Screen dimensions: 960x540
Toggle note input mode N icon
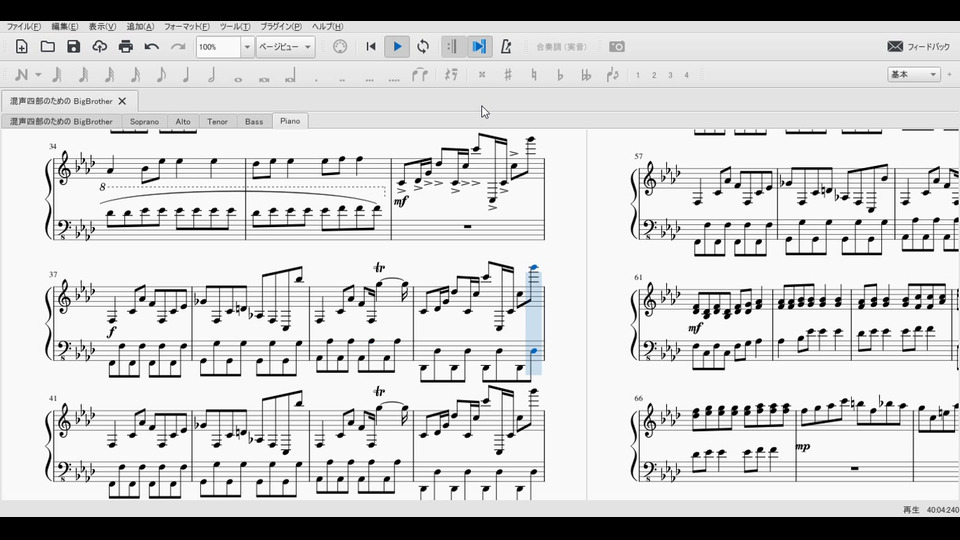click(x=21, y=75)
